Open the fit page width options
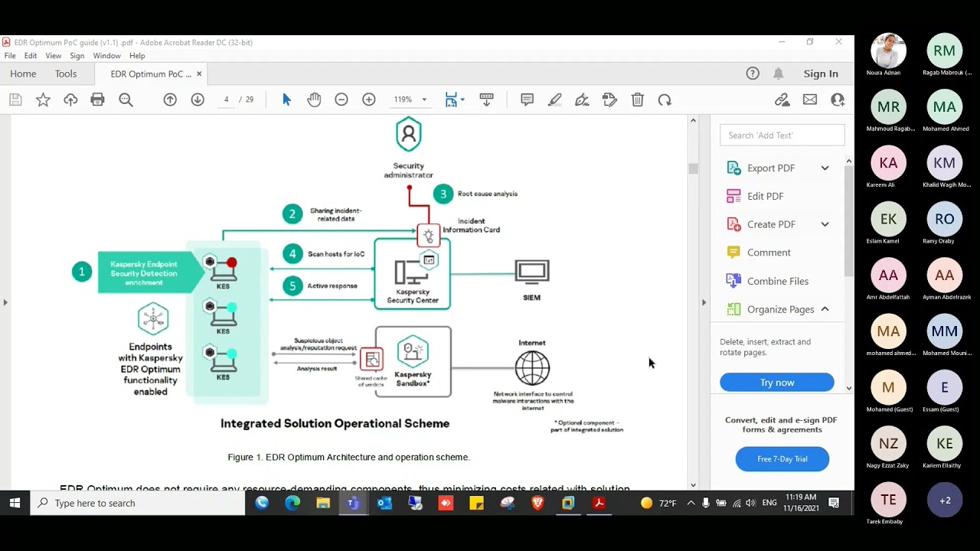Screen dimensions: 980x551 (x=455, y=99)
